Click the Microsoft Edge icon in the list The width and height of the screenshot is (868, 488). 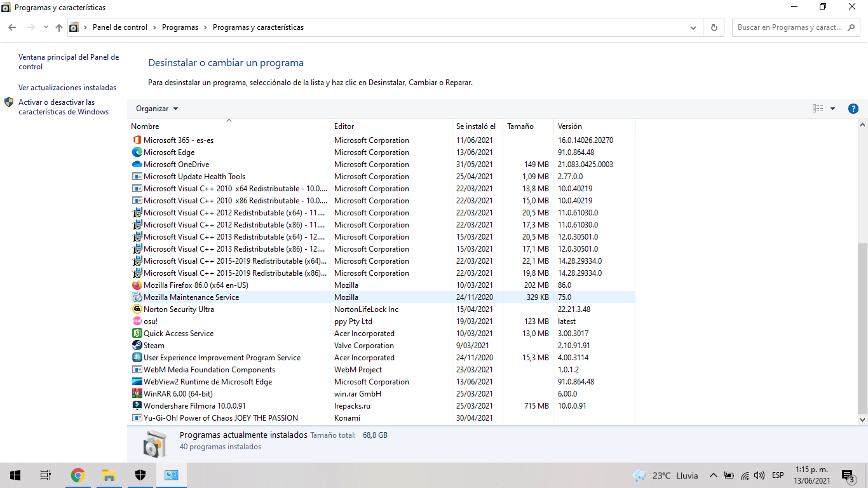pos(137,152)
